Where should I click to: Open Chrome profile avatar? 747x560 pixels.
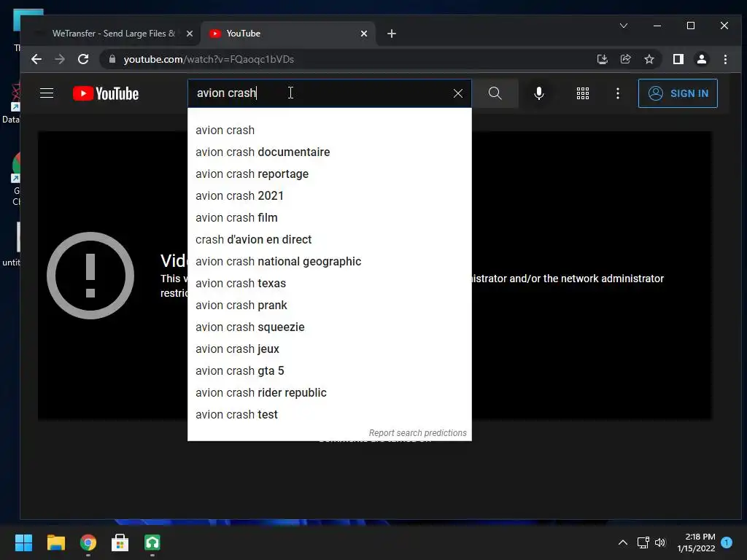point(702,59)
